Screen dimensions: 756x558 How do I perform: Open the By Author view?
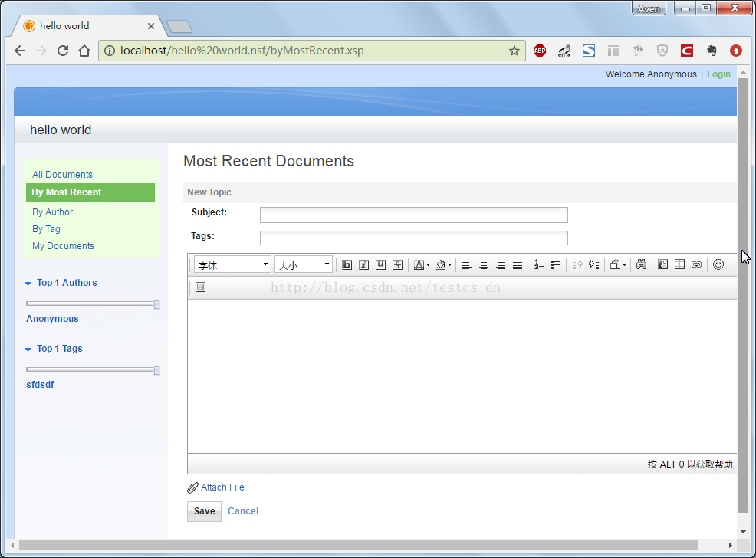tap(53, 212)
